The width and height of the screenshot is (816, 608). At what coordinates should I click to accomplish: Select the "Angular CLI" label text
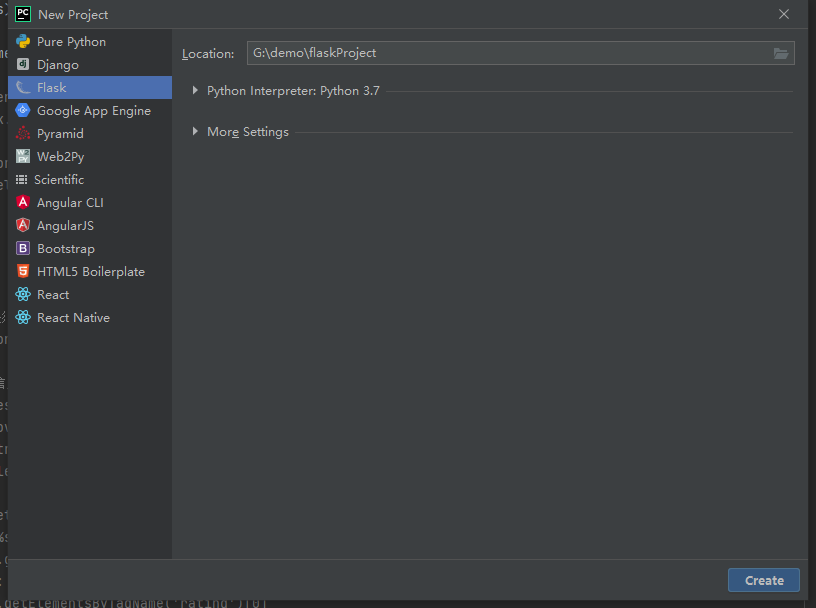70,202
